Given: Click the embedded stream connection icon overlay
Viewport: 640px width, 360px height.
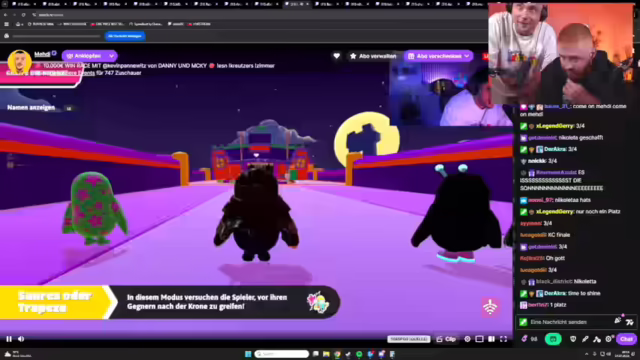Looking at the screenshot, I should (490, 307).
